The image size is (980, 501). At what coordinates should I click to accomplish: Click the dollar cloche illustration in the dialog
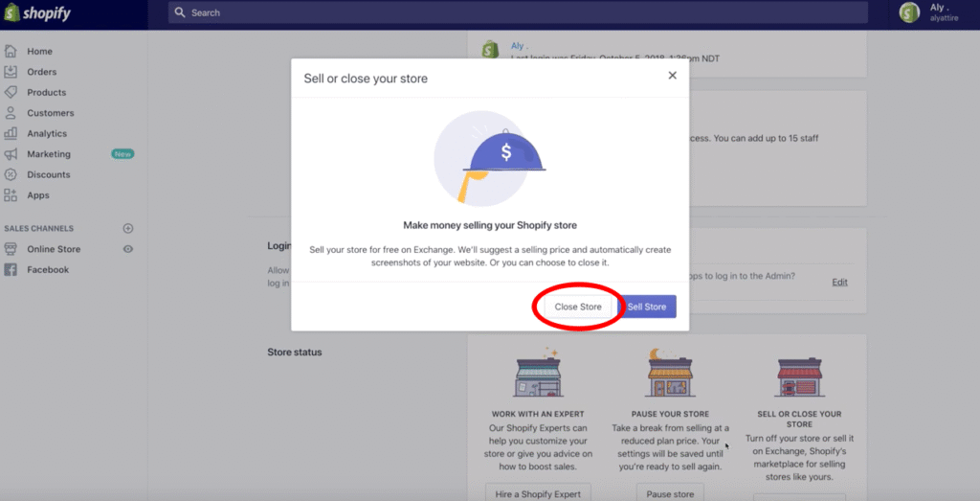click(490, 158)
